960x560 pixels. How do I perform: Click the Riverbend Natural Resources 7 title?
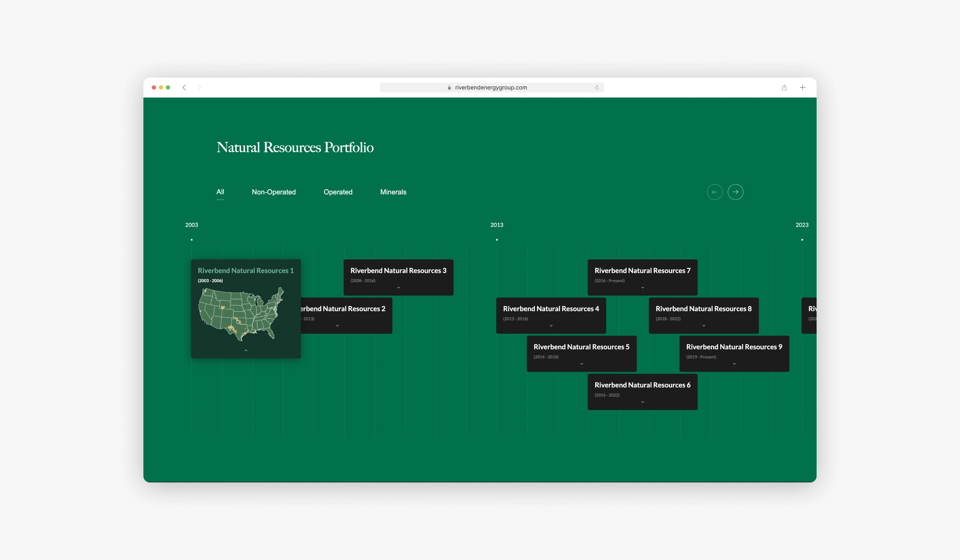click(642, 271)
